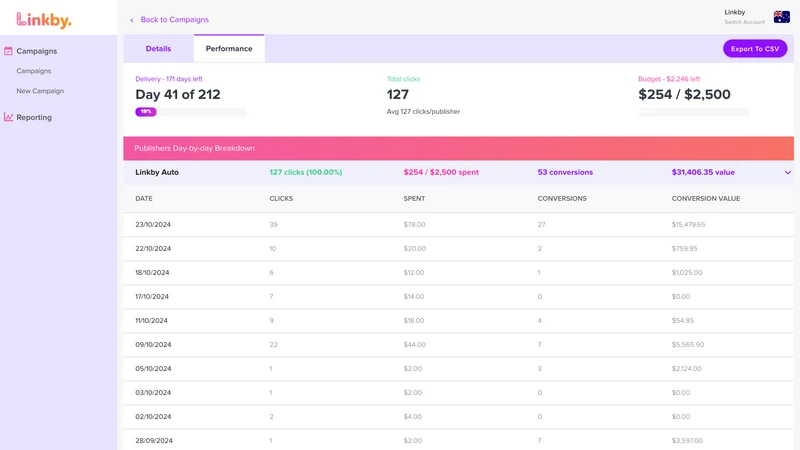Image resolution: width=800 pixels, height=450 pixels.
Task: Click the $44.00 spent cell
Action: click(414, 344)
